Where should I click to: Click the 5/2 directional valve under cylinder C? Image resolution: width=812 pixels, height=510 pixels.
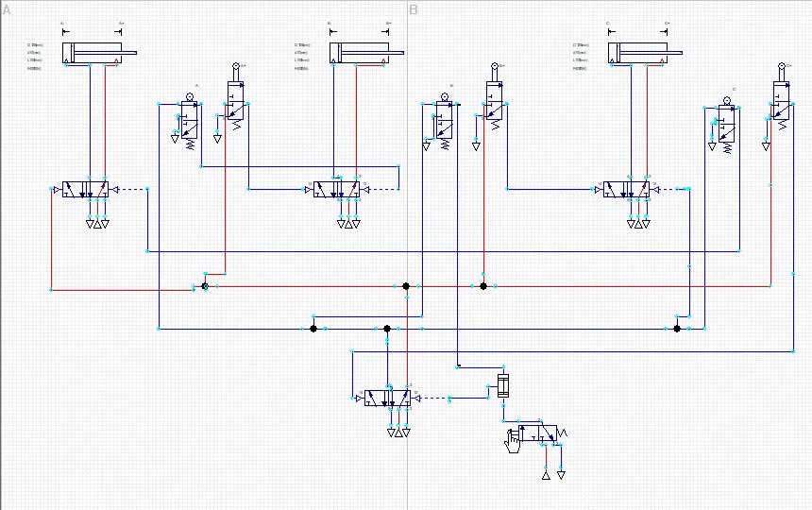coord(627,190)
